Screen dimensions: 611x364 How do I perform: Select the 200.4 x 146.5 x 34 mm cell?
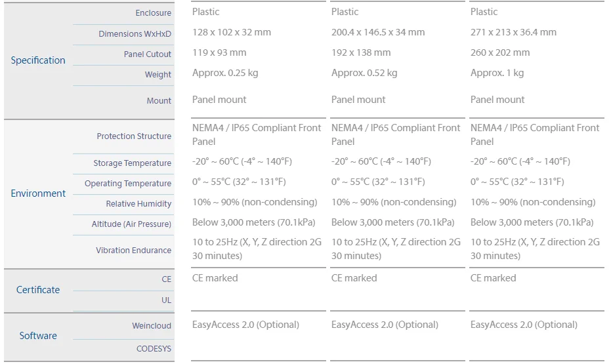(378, 32)
